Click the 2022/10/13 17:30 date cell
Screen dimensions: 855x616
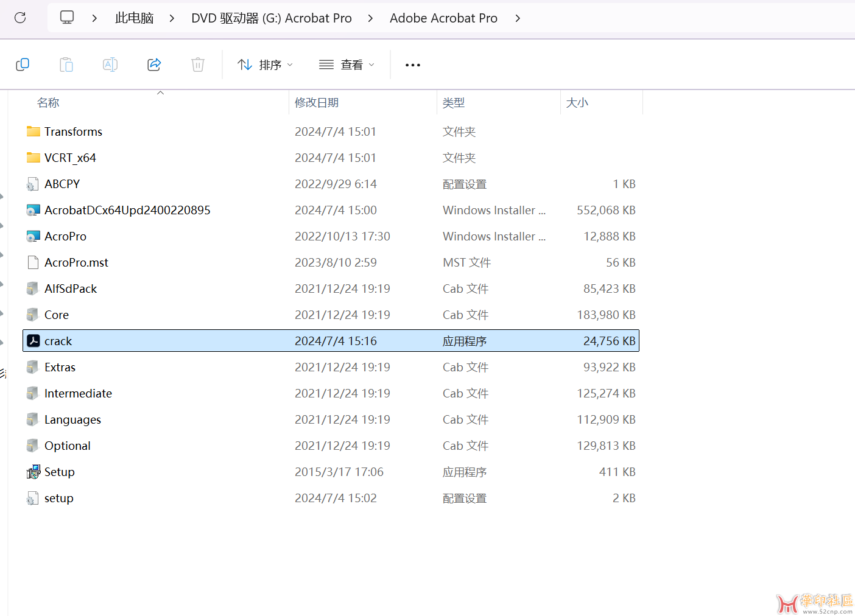point(342,236)
